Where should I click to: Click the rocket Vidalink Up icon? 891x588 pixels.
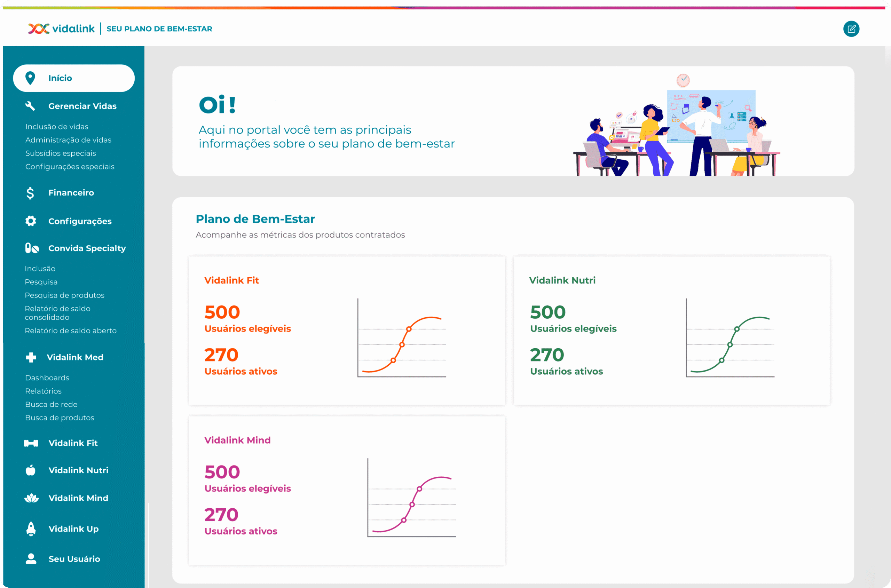coord(31,529)
